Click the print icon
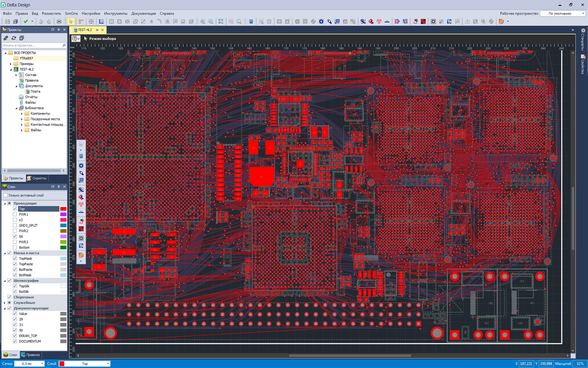This screenshot has width=588, height=368. click(x=59, y=21)
